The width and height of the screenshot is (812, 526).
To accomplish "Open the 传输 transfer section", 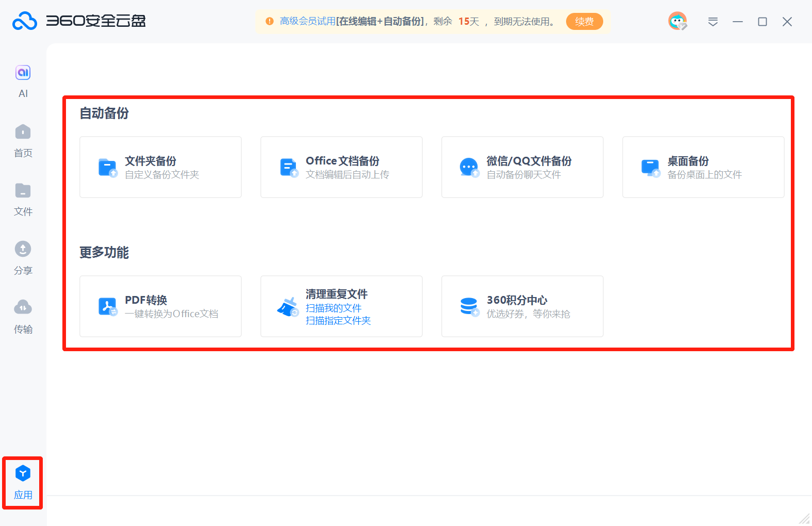I will pyautogui.click(x=23, y=317).
